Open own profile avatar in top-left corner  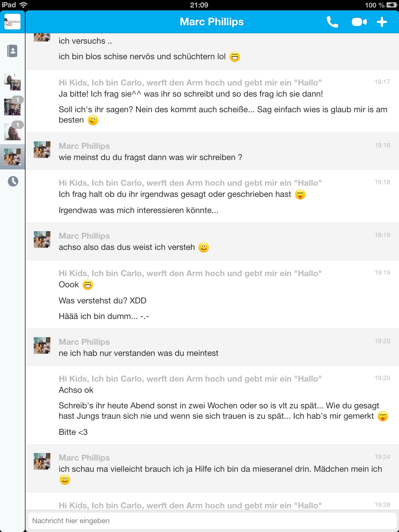click(12, 22)
